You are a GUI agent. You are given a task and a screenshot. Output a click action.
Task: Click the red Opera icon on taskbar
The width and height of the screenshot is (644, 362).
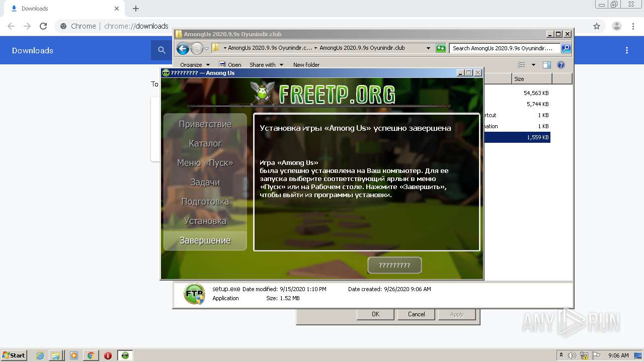[x=108, y=355]
